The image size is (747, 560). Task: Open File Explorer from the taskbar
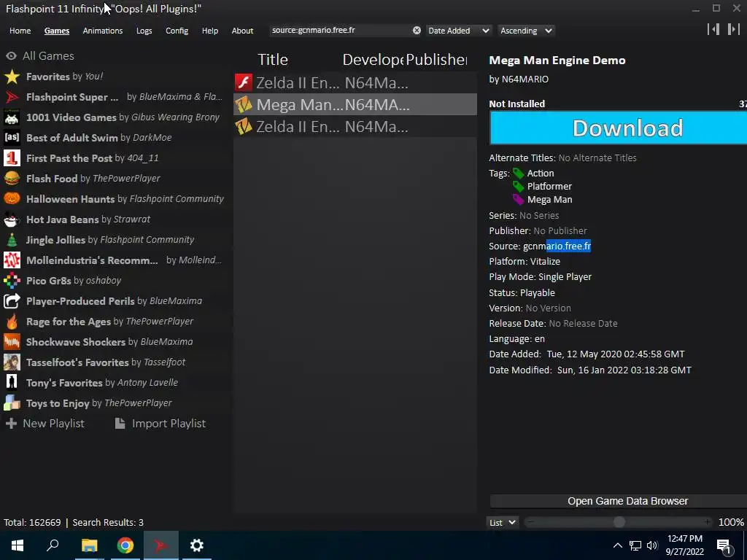point(89,545)
